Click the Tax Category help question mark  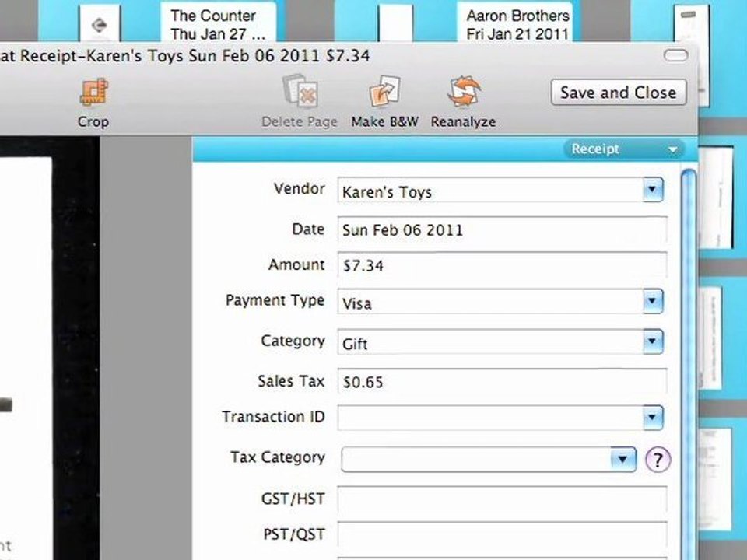coord(658,460)
